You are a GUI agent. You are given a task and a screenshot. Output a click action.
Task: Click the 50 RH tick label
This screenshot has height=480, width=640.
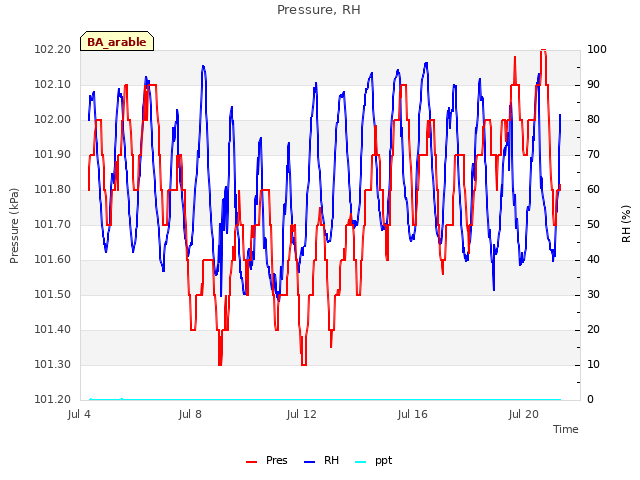[x=593, y=225]
